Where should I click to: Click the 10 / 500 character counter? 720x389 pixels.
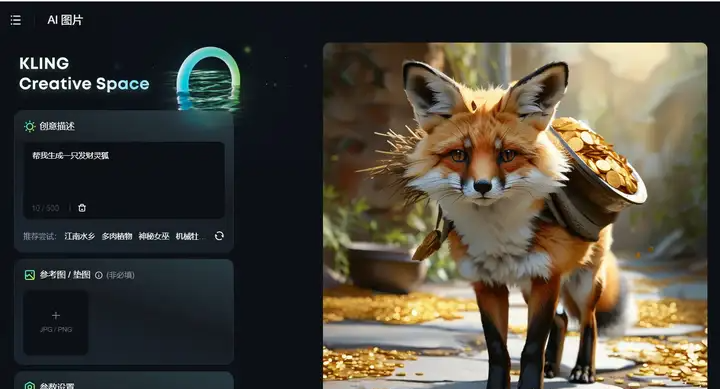[x=45, y=208]
